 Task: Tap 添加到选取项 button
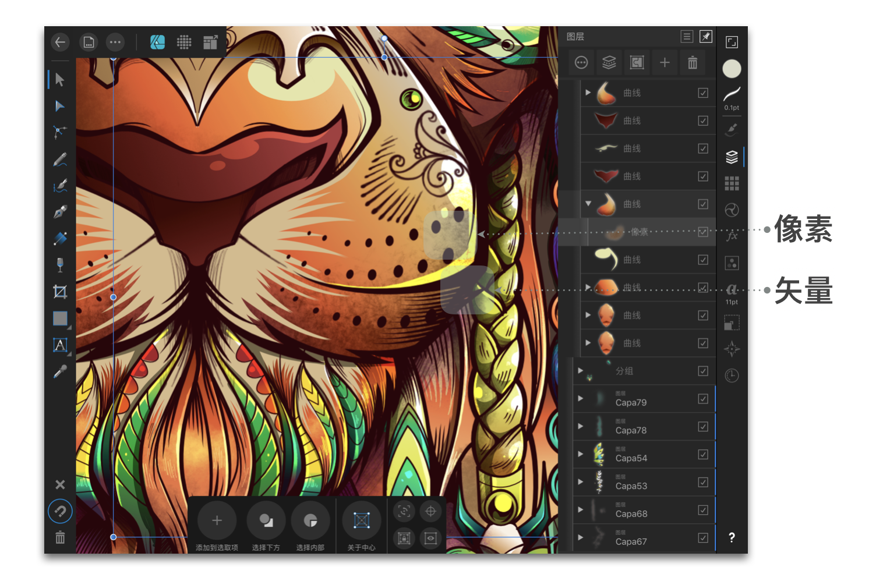pos(217,526)
